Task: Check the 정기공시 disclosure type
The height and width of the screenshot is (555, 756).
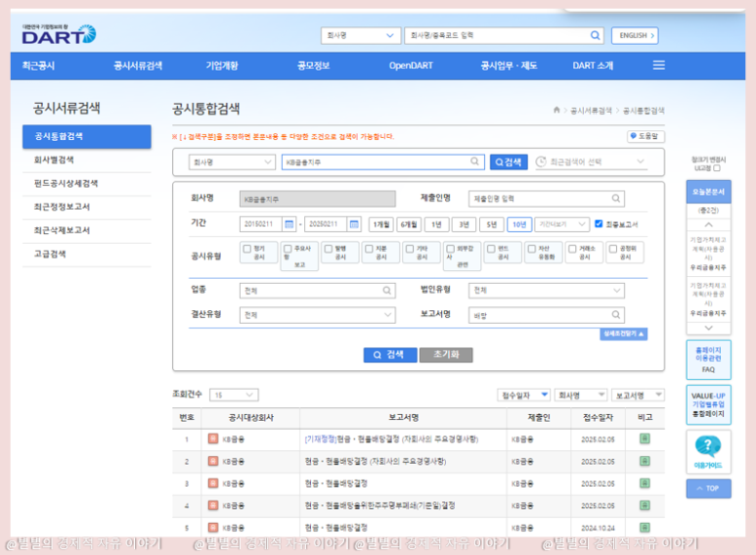Action: [x=247, y=249]
